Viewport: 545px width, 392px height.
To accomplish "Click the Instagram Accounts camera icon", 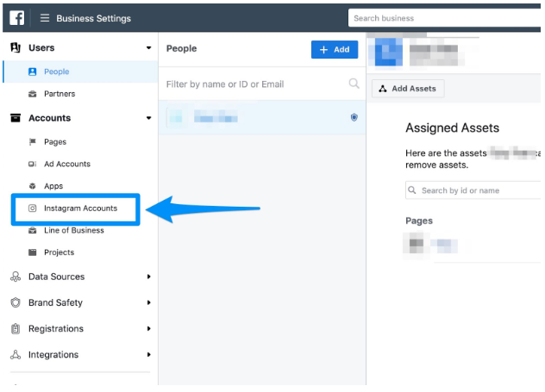I will click(x=32, y=208).
